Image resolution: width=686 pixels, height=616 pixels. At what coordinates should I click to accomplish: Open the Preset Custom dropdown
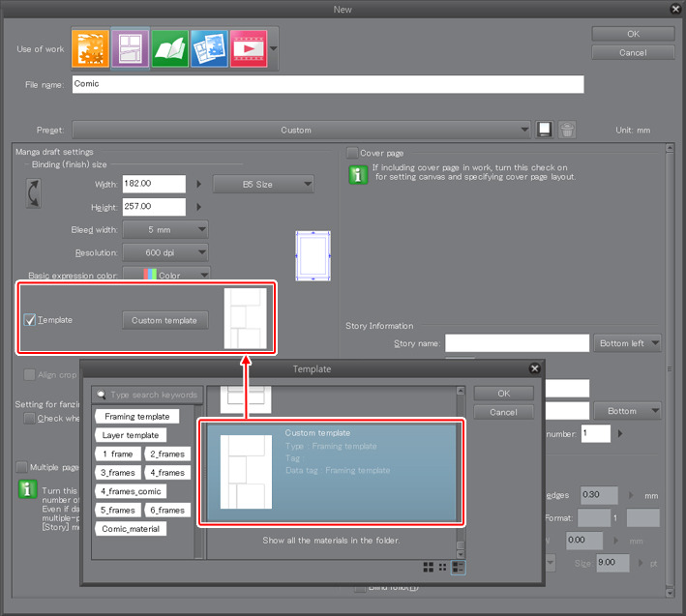coord(302,130)
